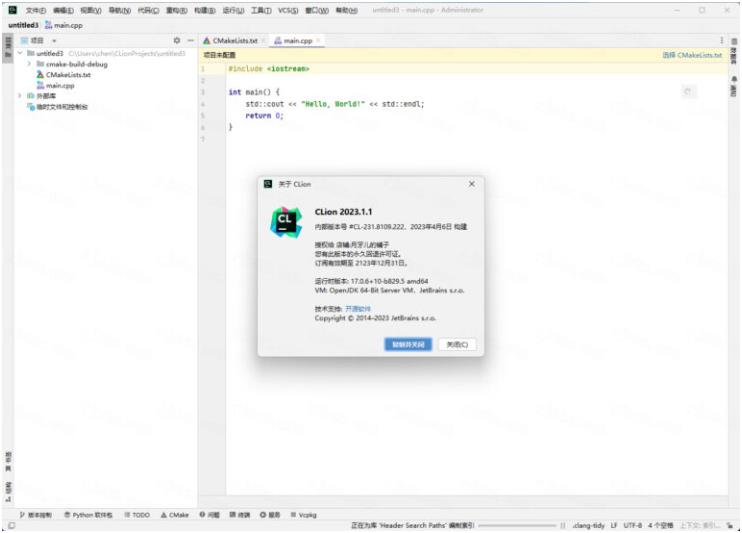Open the 代码(C) menu
742x533 pixels.
(x=148, y=10)
